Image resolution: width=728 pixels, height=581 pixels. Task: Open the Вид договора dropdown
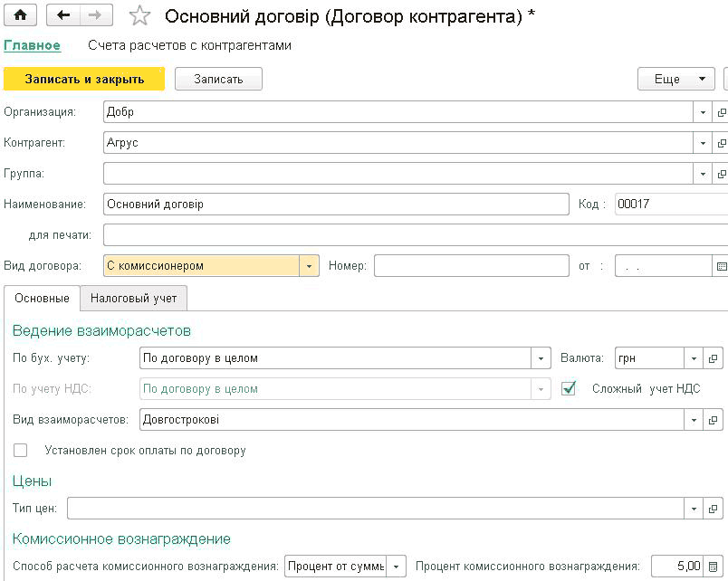point(309,266)
